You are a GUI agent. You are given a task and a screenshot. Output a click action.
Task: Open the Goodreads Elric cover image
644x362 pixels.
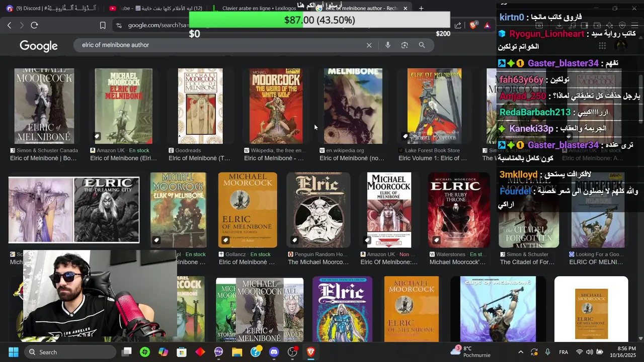click(x=200, y=106)
